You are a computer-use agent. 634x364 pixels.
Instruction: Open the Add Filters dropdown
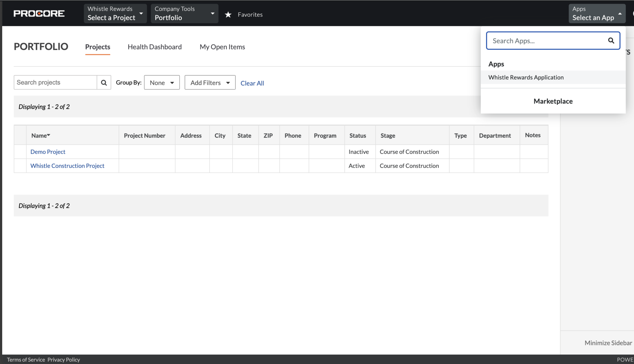point(210,82)
